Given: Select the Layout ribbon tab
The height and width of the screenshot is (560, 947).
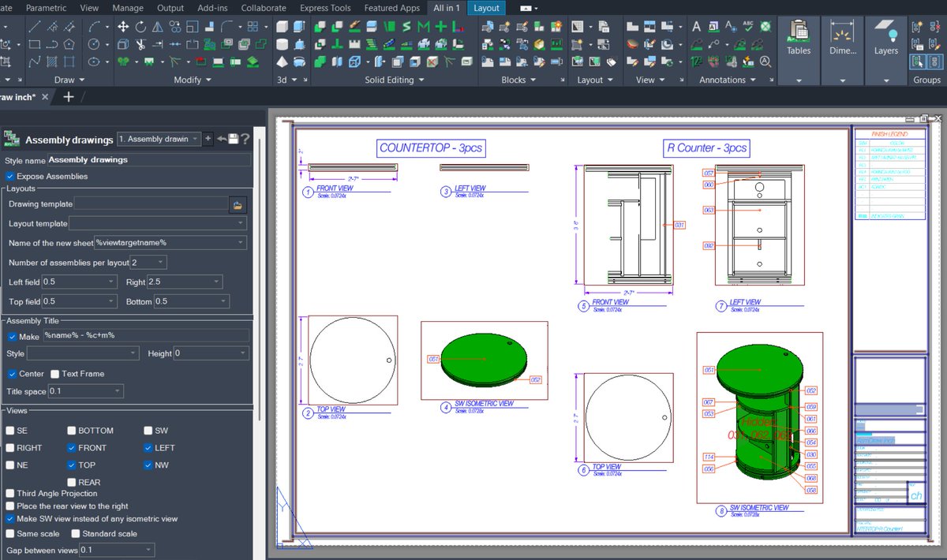Looking at the screenshot, I should (x=487, y=8).
